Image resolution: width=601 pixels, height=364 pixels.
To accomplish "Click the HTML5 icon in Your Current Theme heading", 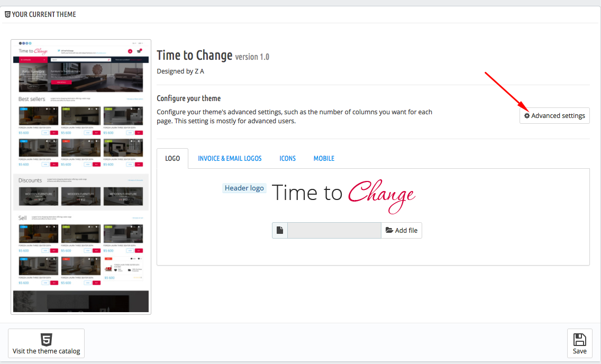I will tap(7, 15).
